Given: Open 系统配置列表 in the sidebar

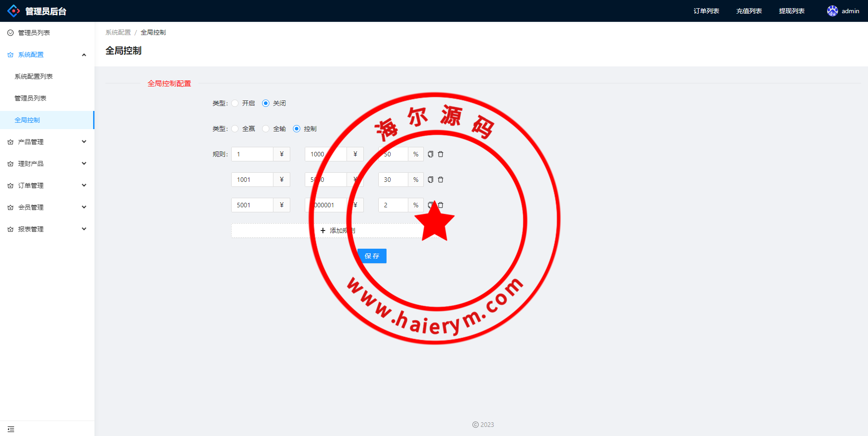Looking at the screenshot, I should point(34,76).
